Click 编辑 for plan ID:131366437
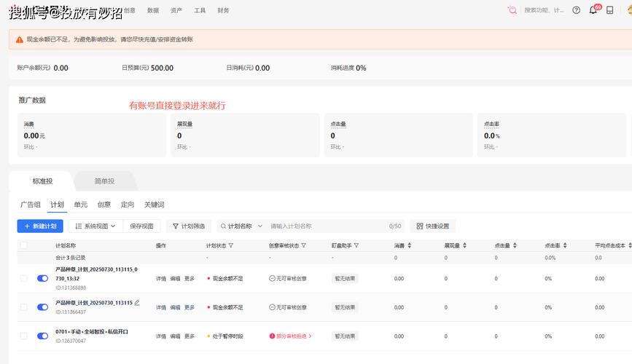Viewport: 632px width, 364px height. point(175,307)
